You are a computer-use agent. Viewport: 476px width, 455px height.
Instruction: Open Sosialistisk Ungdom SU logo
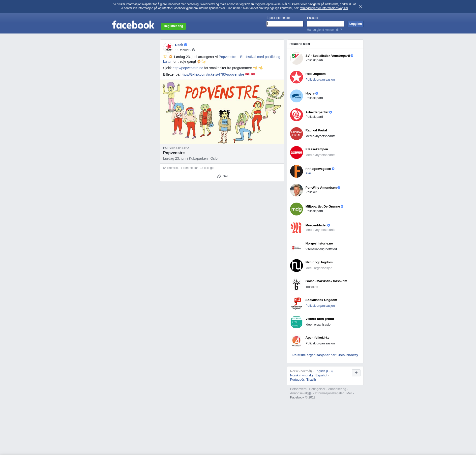pyautogui.click(x=297, y=303)
